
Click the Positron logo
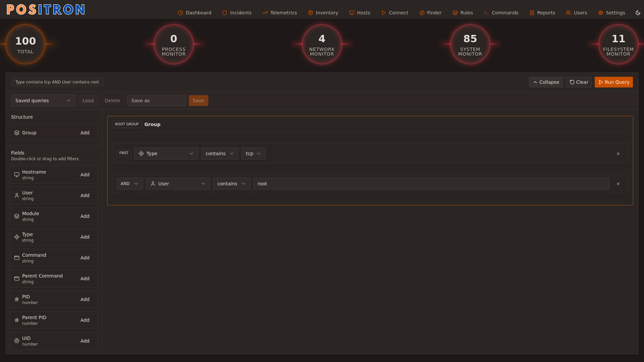click(x=45, y=9)
